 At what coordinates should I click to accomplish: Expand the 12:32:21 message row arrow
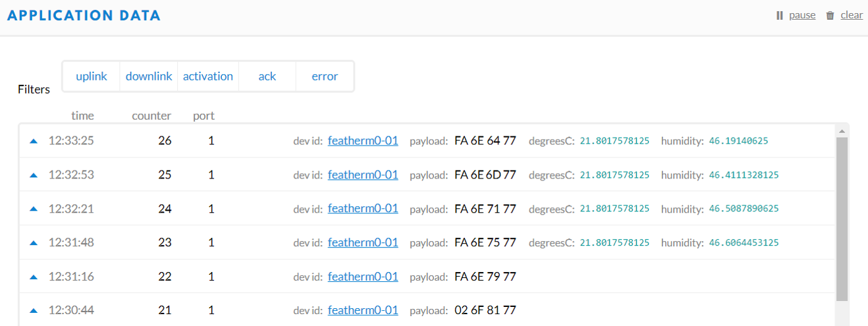[34, 209]
